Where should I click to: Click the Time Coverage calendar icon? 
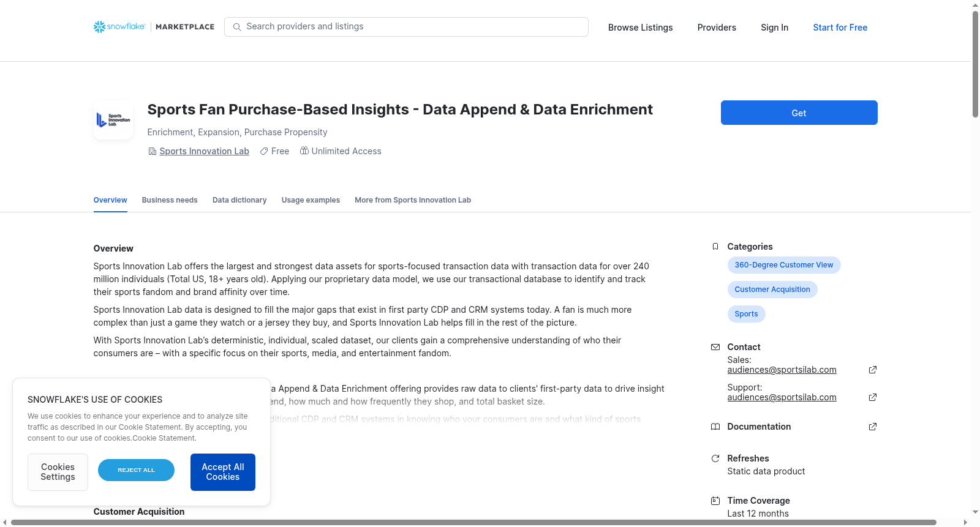(715, 501)
